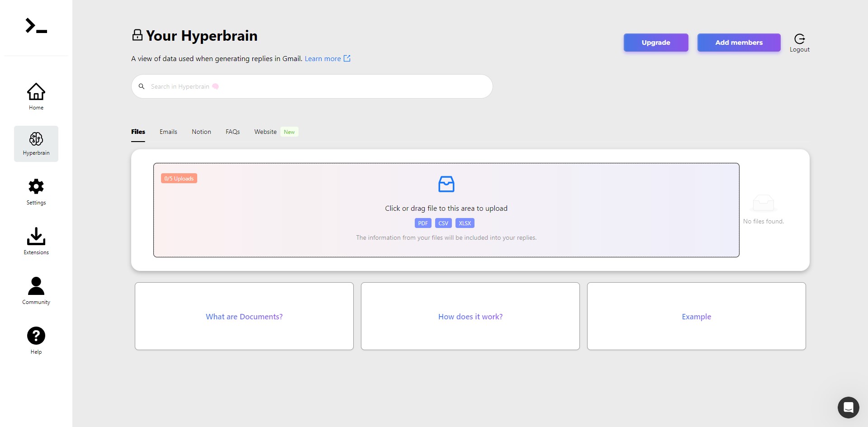Open the How does it work? card

[470, 316]
